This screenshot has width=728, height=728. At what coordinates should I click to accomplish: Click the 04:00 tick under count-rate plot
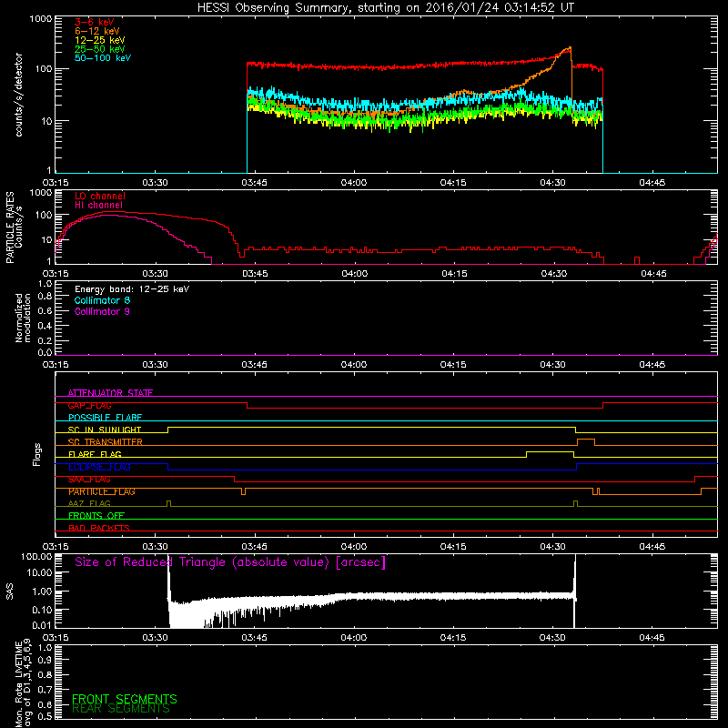(354, 183)
